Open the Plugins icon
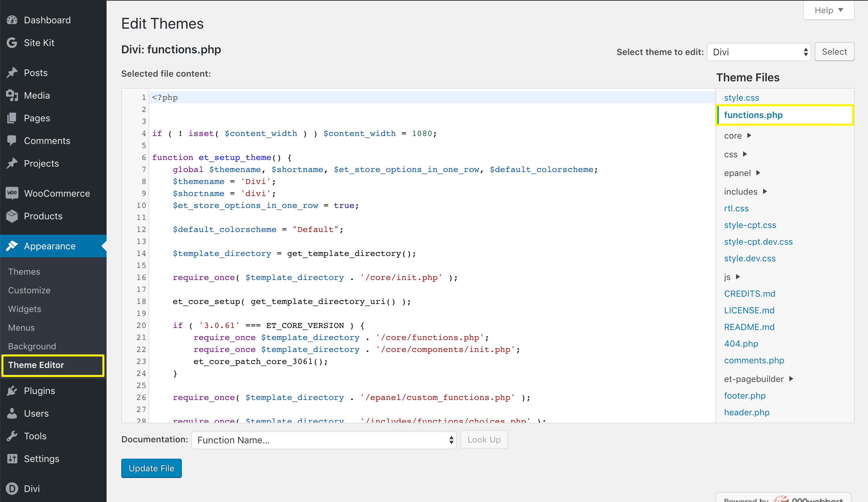Screen dimensions: 868x502 pyautogui.click(x=12, y=390)
